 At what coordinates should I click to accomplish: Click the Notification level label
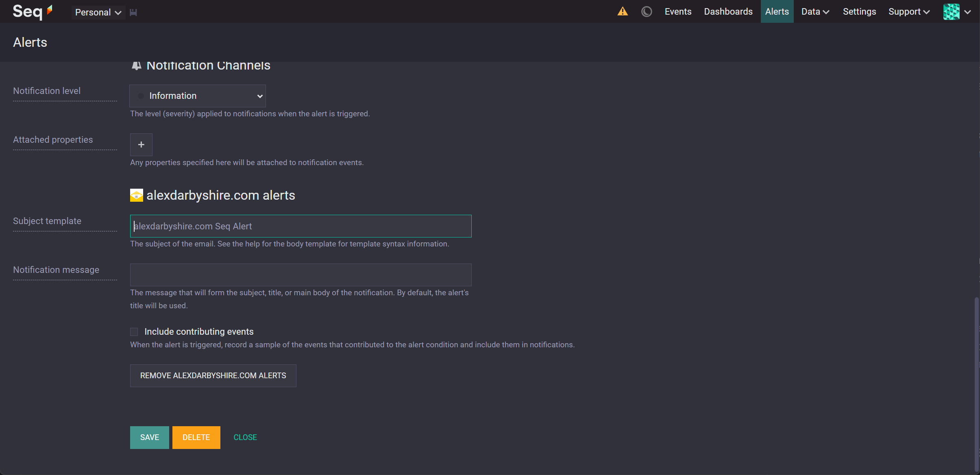click(47, 91)
